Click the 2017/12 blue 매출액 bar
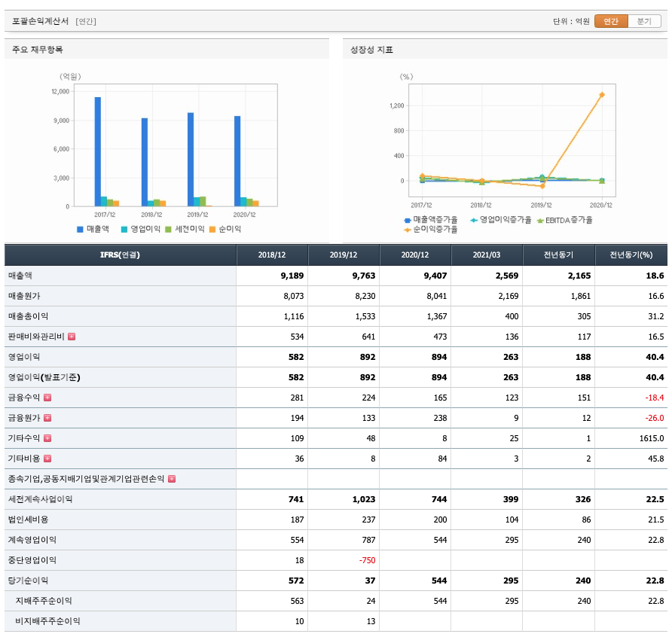The height and width of the screenshot is (640, 672). [98, 151]
